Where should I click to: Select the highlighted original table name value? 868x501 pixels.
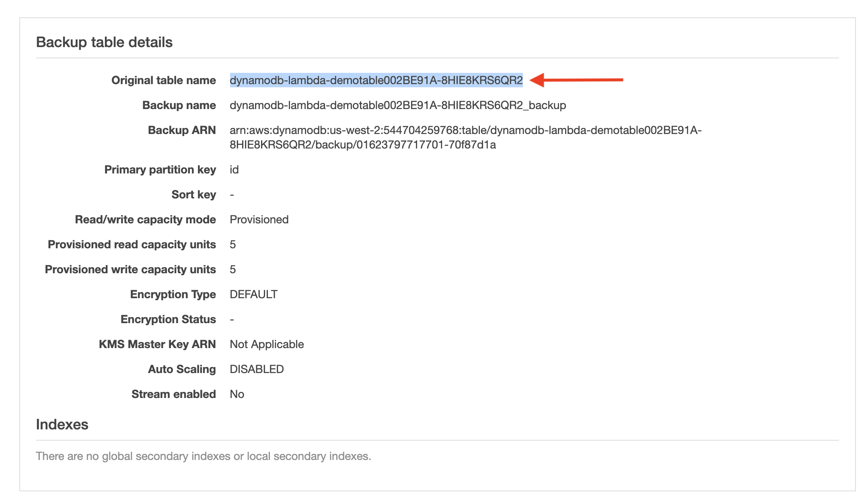[376, 80]
